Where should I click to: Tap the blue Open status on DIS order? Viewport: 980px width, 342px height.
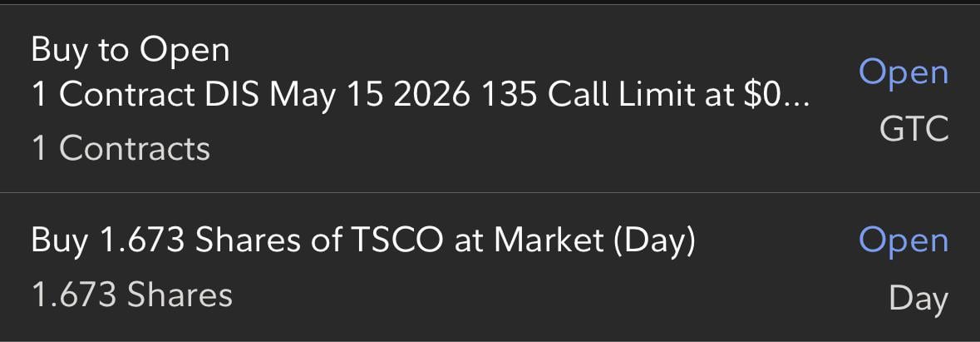[x=904, y=73]
